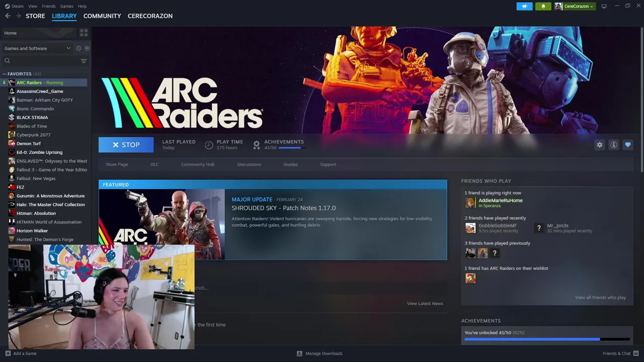
Task: Open the recent activity clock filter
Action: 78,48
